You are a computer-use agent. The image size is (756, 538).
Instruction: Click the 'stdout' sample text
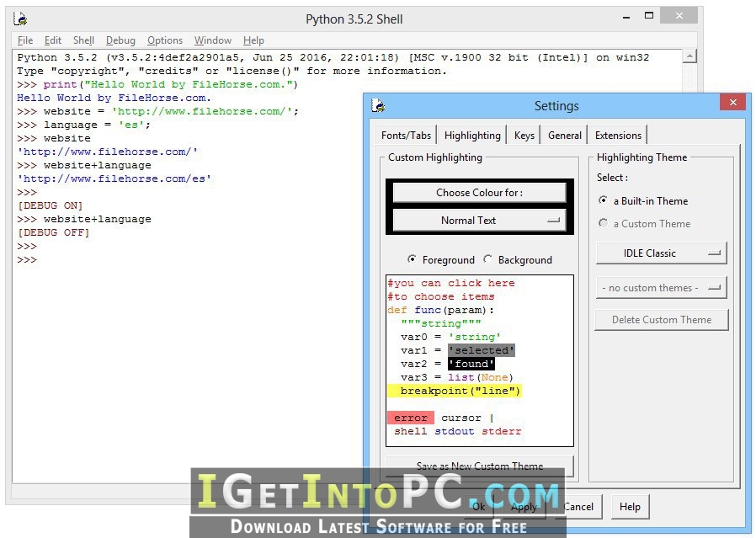coord(454,431)
